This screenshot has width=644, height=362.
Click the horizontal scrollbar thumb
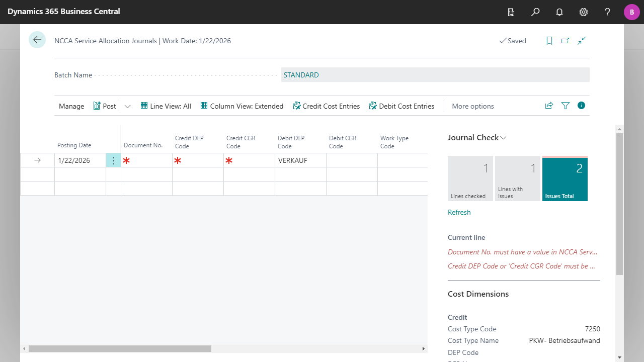click(120, 348)
